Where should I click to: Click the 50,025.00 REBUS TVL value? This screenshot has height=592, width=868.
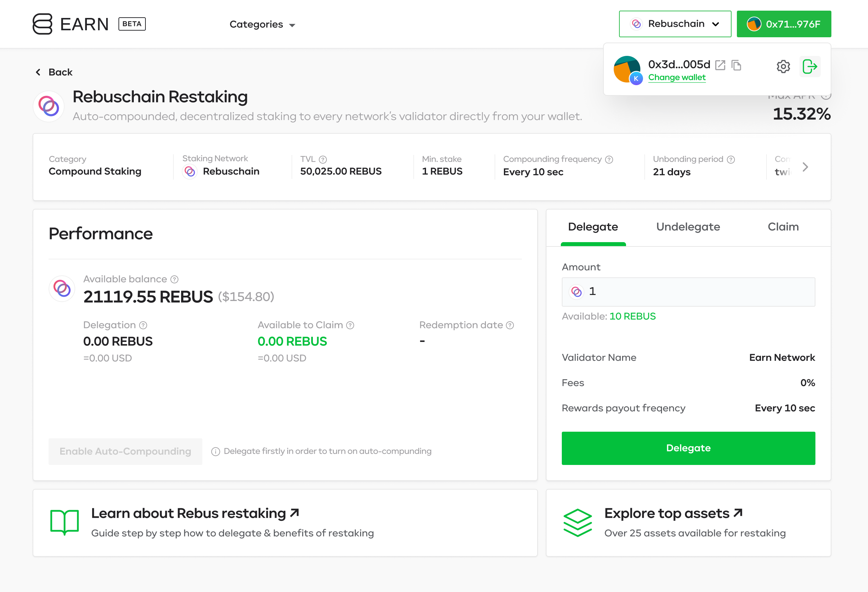[340, 171]
